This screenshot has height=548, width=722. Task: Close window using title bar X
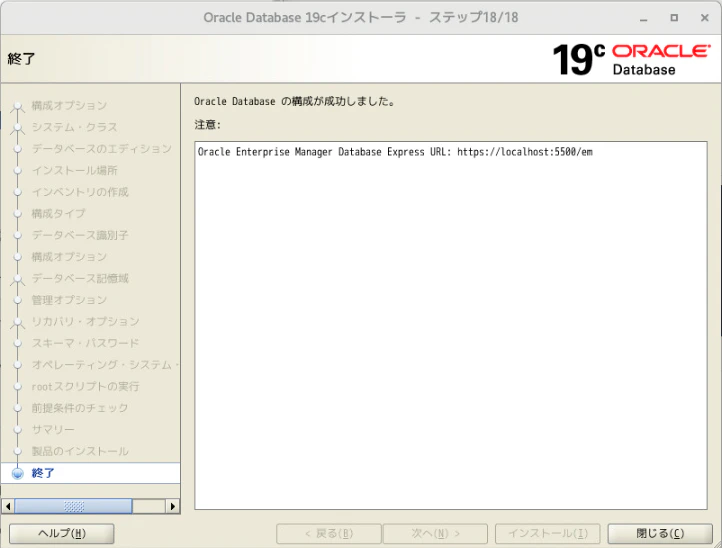click(705, 17)
